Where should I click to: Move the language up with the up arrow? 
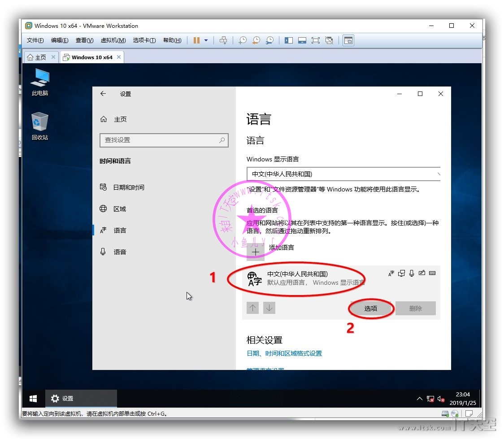click(252, 308)
